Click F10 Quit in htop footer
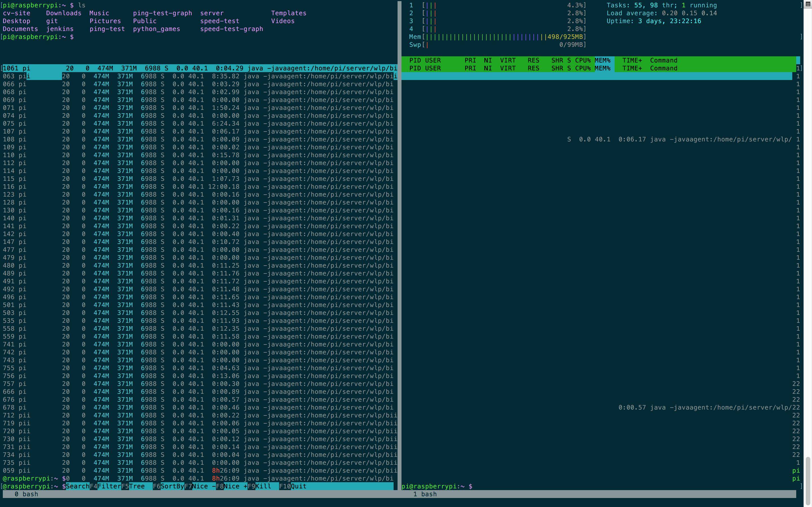812x507 pixels. click(298, 486)
